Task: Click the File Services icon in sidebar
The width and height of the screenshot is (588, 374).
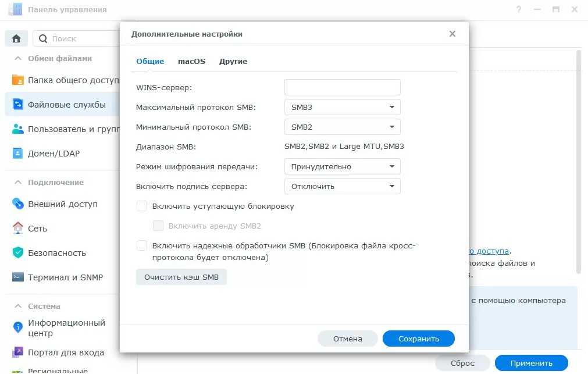Action: pyautogui.click(x=18, y=105)
